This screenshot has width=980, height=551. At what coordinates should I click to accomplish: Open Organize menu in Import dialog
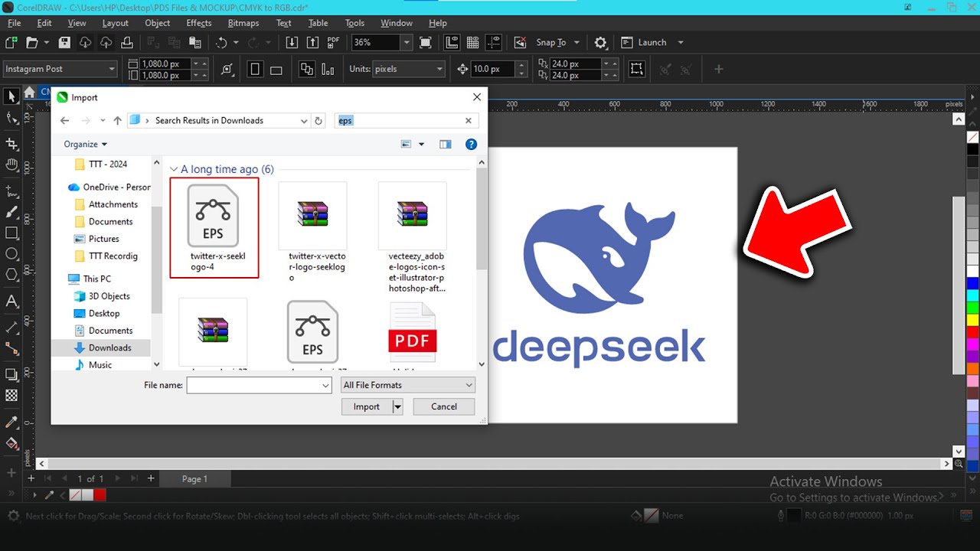pyautogui.click(x=86, y=144)
